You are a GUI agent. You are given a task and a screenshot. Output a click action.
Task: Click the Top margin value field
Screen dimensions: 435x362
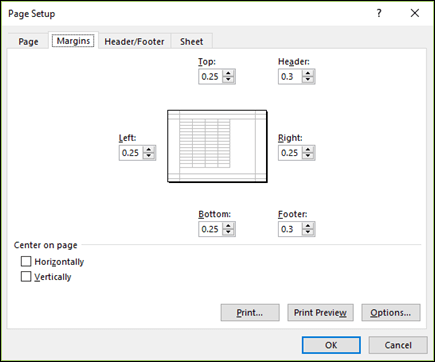pyautogui.click(x=211, y=77)
